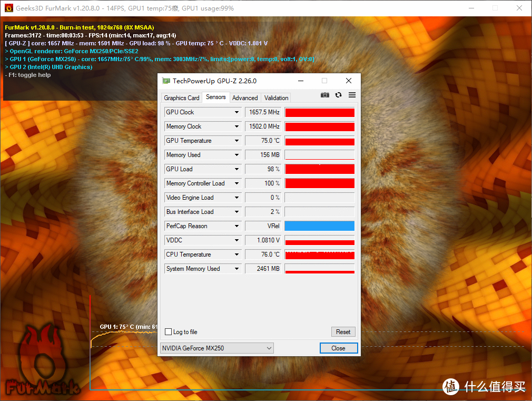This screenshot has width=532, height=401.
Task: Expand the Memory Used sensor dropdown
Action: coord(237,155)
